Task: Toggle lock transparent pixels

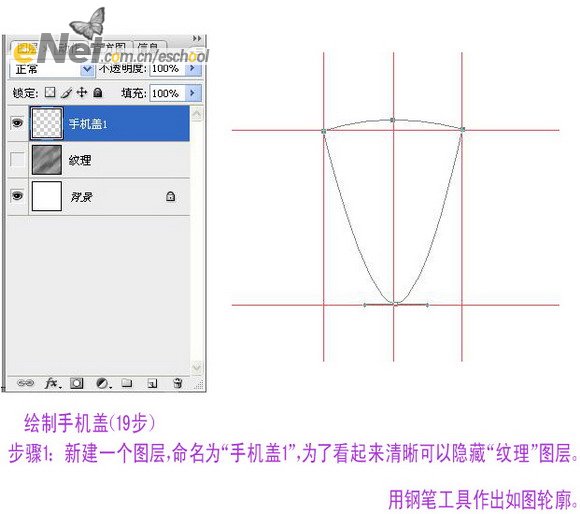Action: click(x=50, y=92)
